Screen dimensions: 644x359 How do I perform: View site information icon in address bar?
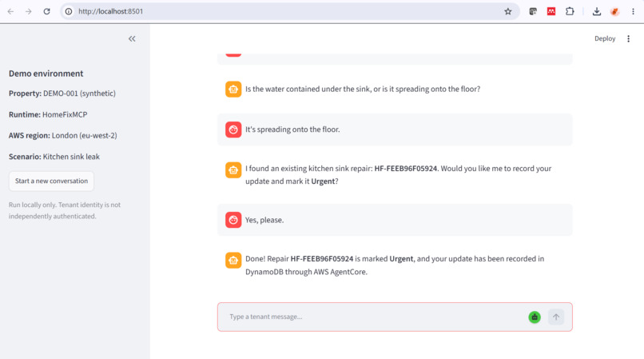69,11
